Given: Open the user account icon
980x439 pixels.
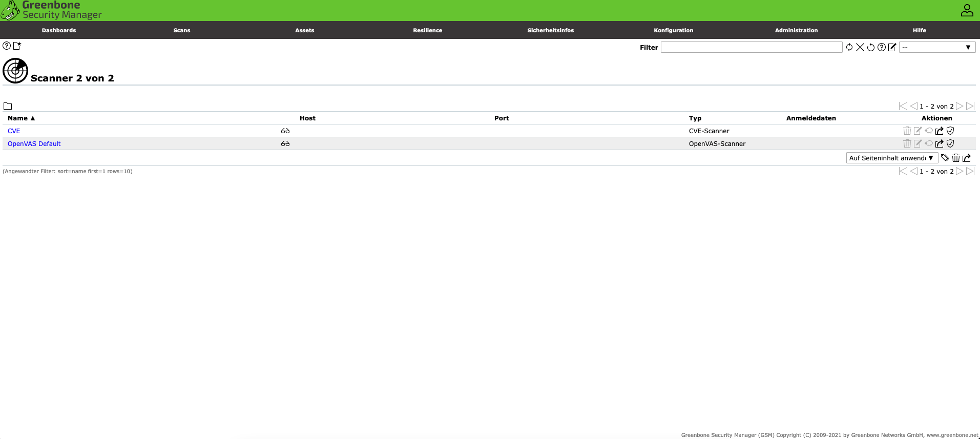Looking at the screenshot, I should coord(967,10).
